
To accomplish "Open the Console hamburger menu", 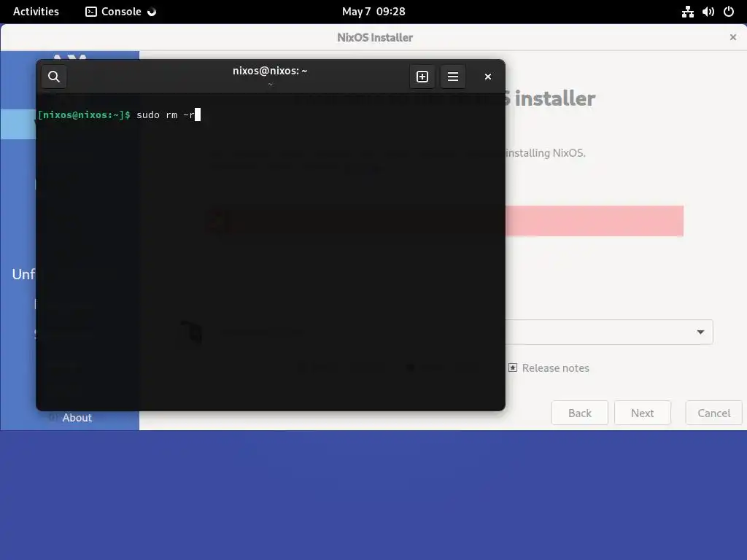I will coord(453,77).
